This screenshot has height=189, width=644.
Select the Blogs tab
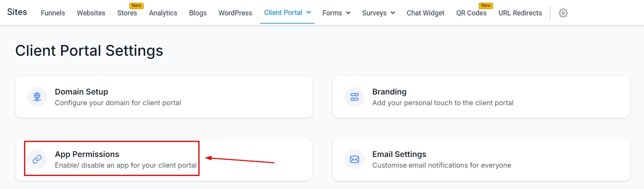tap(198, 13)
